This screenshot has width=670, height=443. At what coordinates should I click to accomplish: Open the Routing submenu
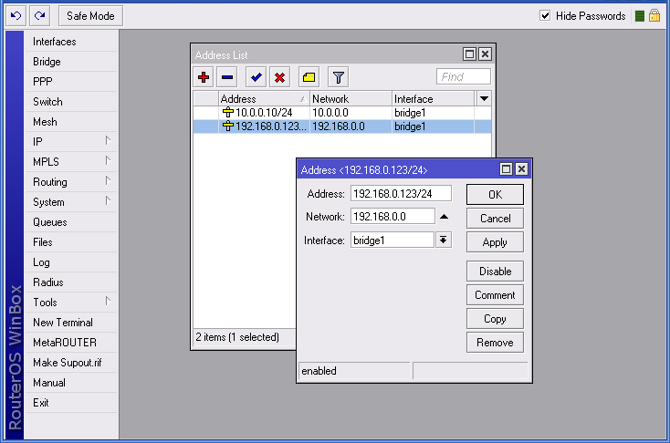[70, 182]
